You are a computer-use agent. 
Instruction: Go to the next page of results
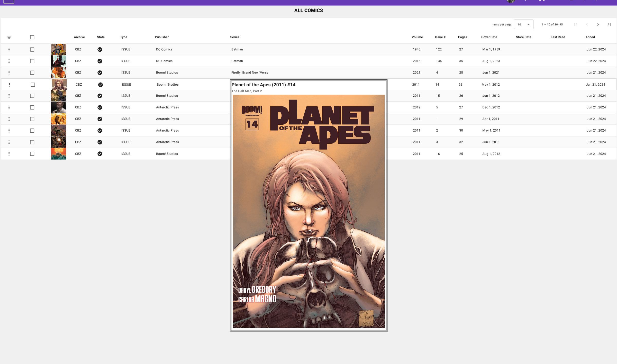pos(598,24)
